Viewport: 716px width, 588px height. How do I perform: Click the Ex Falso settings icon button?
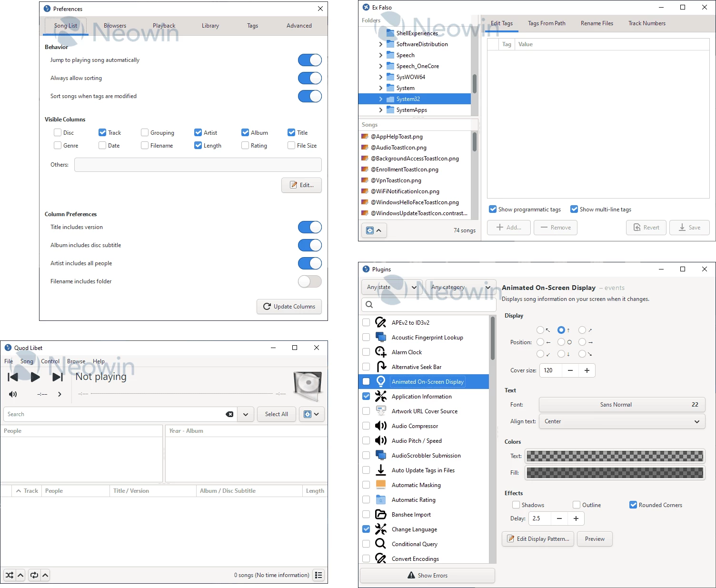pos(374,230)
